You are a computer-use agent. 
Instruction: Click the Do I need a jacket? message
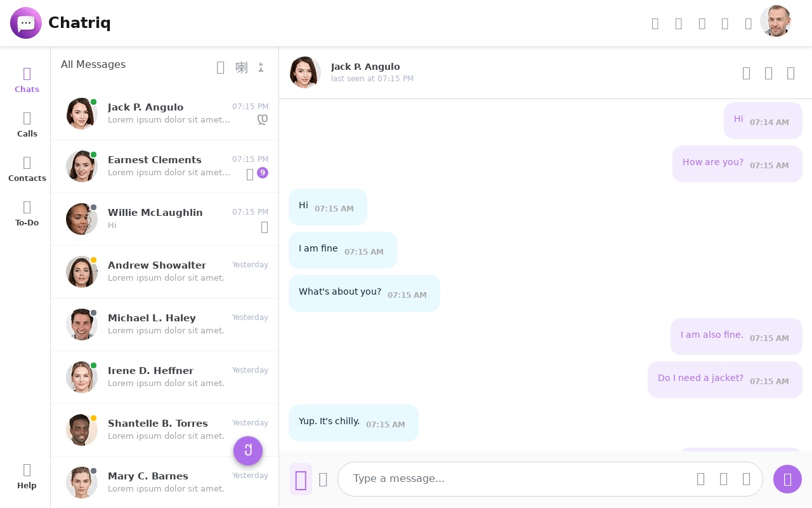click(724, 380)
